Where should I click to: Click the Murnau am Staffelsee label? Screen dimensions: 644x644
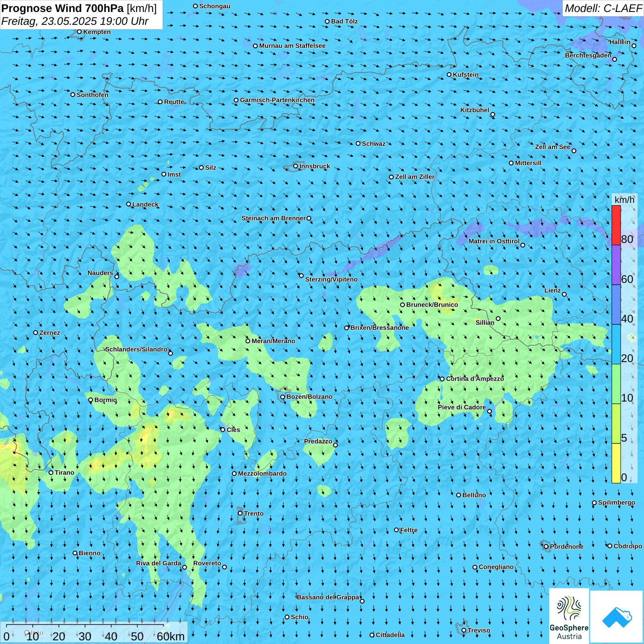tap(292, 46)
